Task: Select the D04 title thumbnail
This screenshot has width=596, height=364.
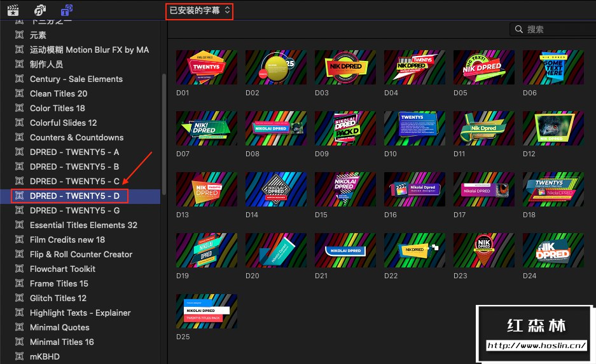Action: click(415, 67)
